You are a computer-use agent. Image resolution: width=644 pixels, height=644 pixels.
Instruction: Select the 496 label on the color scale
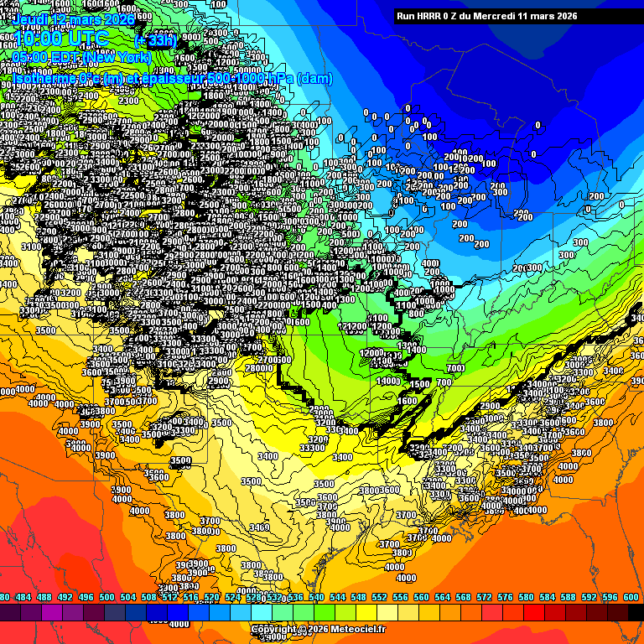tap(86, 597)
